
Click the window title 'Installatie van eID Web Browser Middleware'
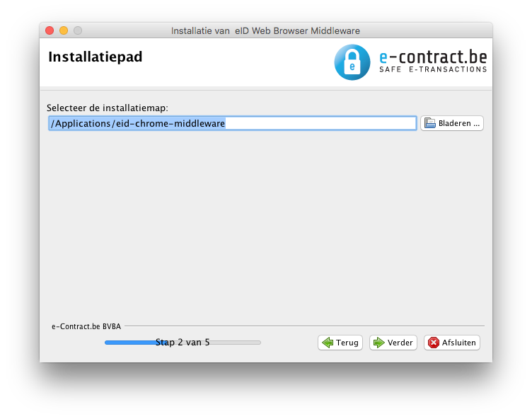click(x=265, y=30)
